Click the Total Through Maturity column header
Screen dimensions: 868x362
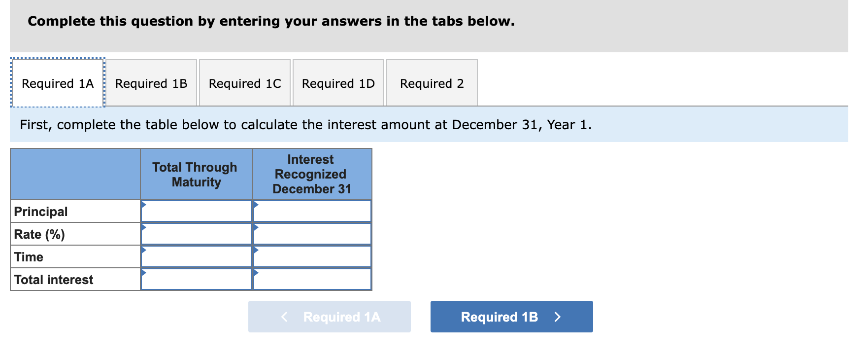click(x=195, y=174)
